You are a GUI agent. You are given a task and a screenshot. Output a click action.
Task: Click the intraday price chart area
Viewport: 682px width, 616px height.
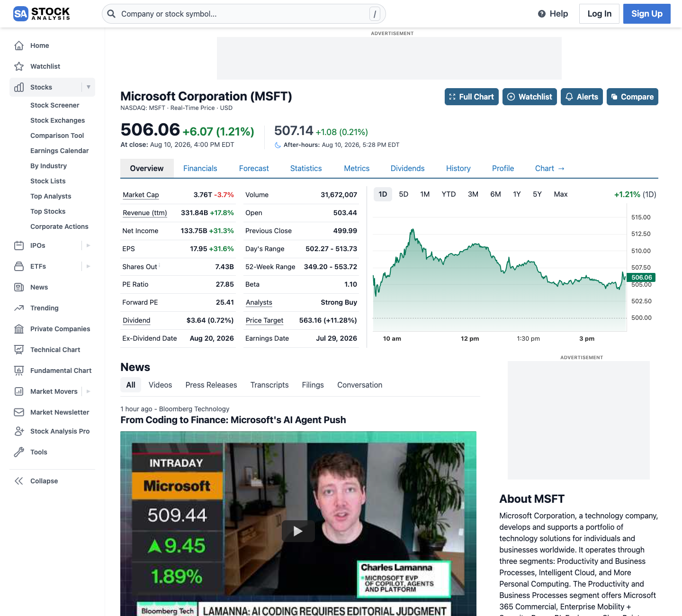coord(500,268)
